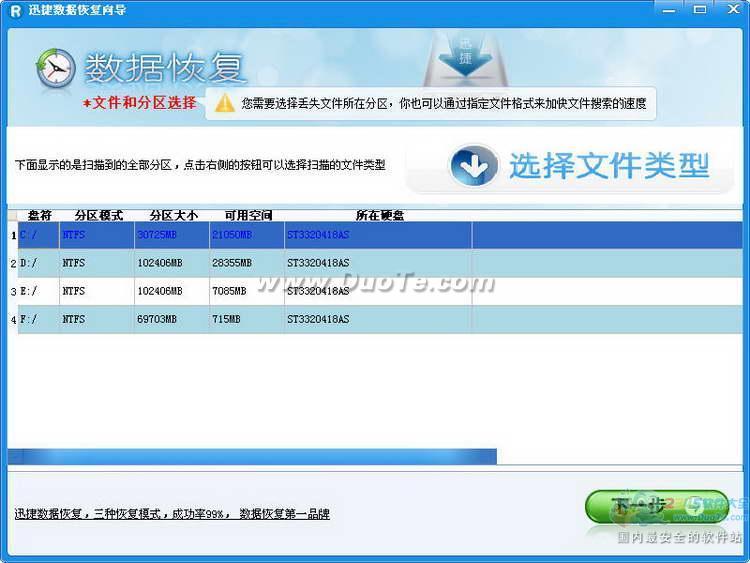
Task: Click the 可用空间 column header
Action: pyautogui.click(x=248, y=215)
